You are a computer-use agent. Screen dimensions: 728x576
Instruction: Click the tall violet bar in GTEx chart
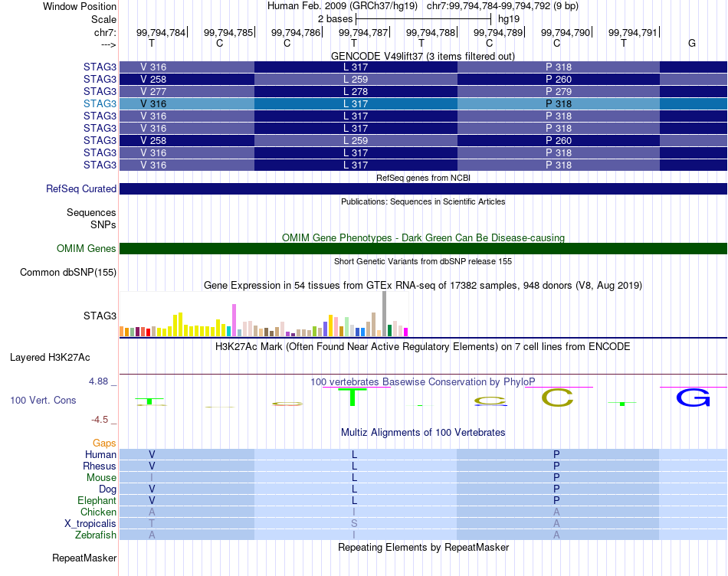234,320
